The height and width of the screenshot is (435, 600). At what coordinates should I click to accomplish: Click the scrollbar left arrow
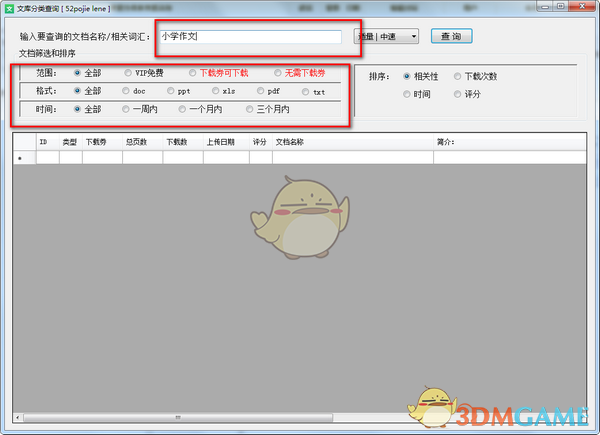18,417
